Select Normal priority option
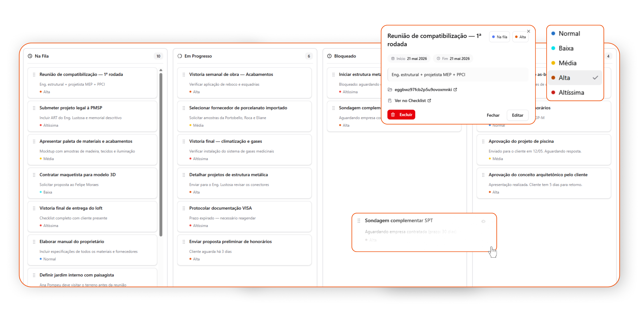This screenshot has height=330, width=644. click(x=575, y=33)
